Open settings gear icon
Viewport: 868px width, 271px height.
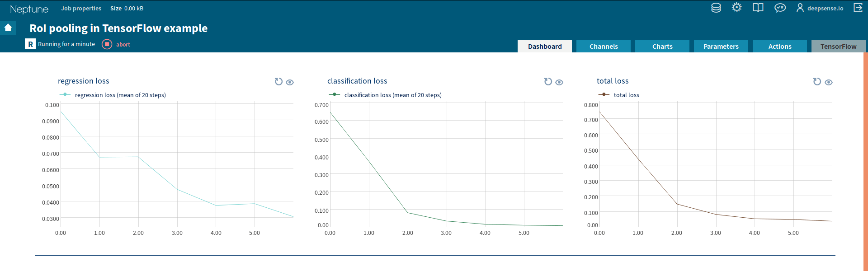(737, 8)
